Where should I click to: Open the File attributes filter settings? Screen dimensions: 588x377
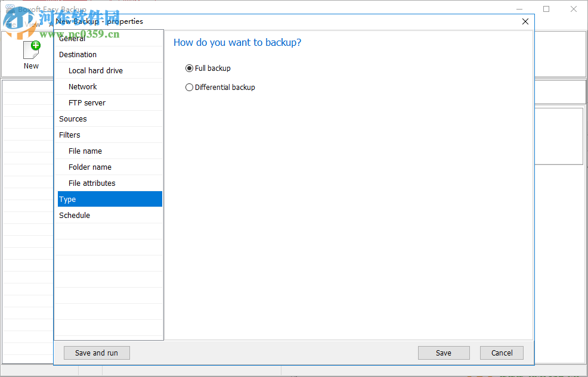91,183
